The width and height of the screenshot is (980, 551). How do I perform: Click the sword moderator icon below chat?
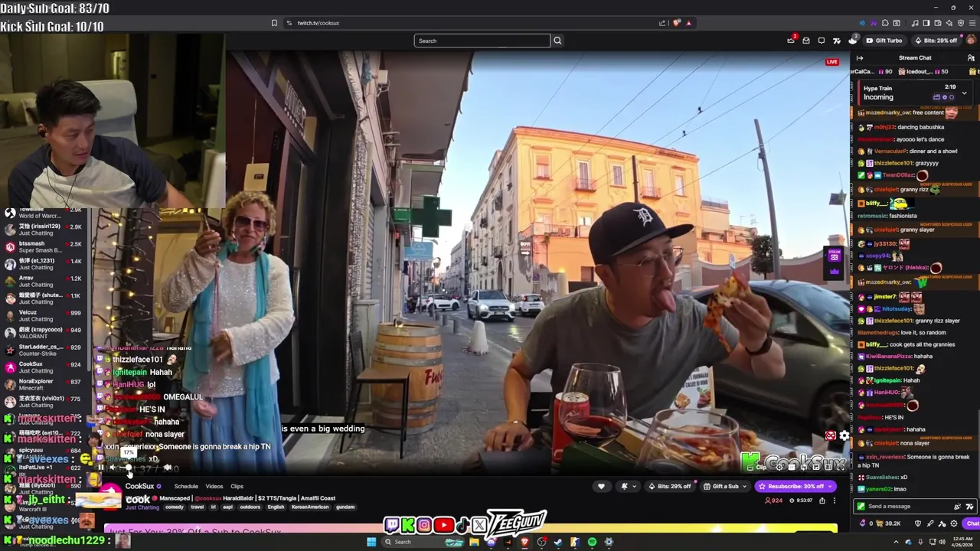pyautogui.click(x=930, y=523)
